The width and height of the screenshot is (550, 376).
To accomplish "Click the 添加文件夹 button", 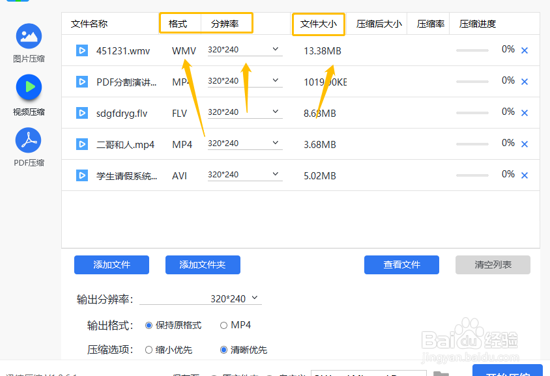I will pyautogui.click(x=203, y=265).
